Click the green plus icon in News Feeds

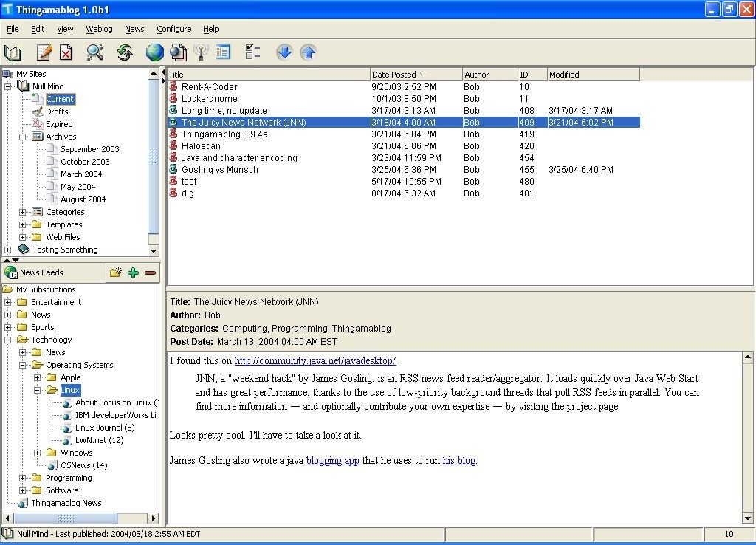pos(133,272)
